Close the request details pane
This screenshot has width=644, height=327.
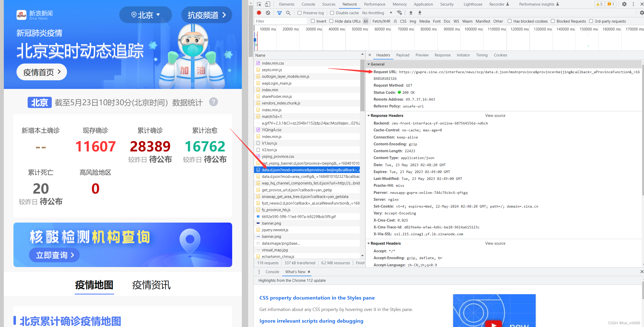click(x=370, y=55)
